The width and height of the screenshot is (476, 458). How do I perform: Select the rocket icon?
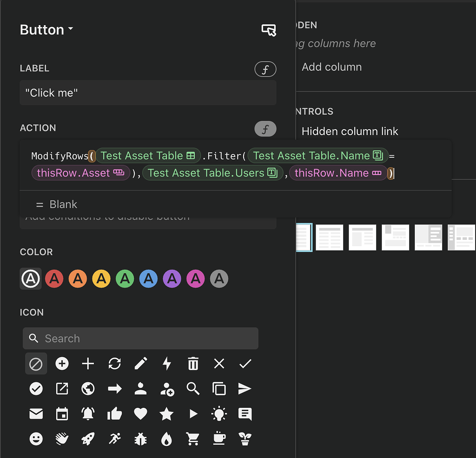(88, 438)
